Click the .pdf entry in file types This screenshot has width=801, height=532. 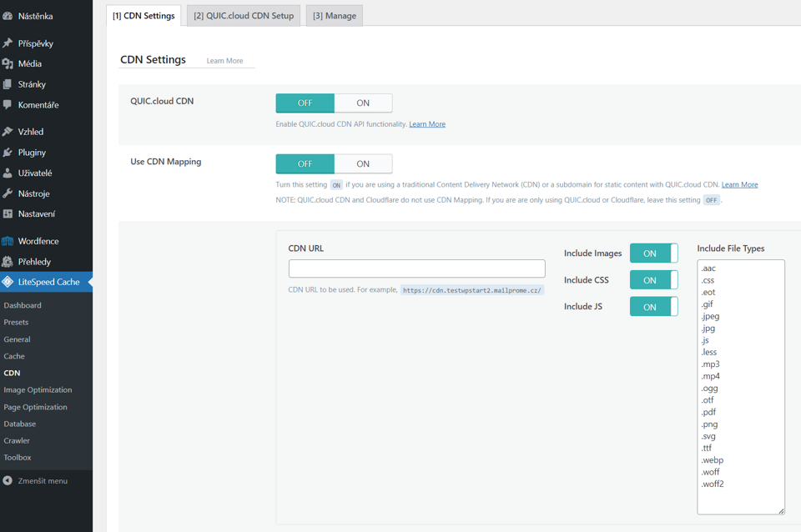(708, 412)
